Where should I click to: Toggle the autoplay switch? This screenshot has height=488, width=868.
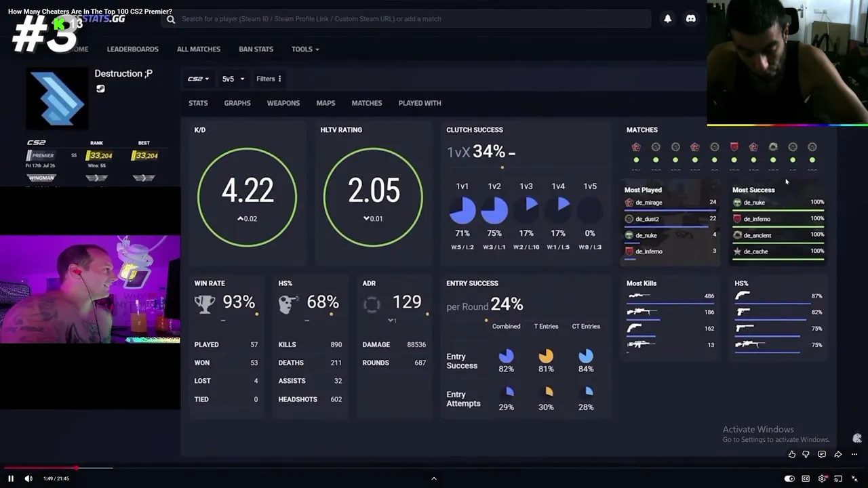[x=789, y=479]
